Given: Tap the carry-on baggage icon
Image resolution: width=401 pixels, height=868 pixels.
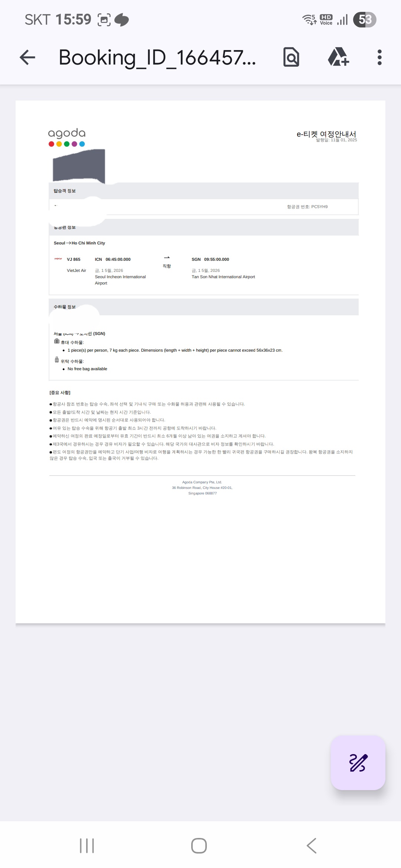Looking at the screenshot, I should pyautogui.click(x=57, y=341).
